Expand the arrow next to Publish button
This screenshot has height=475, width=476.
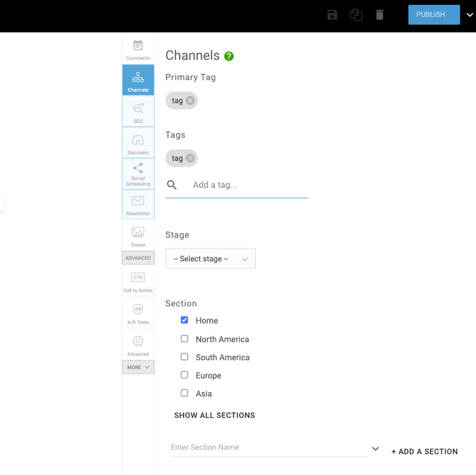pos(469,15)
